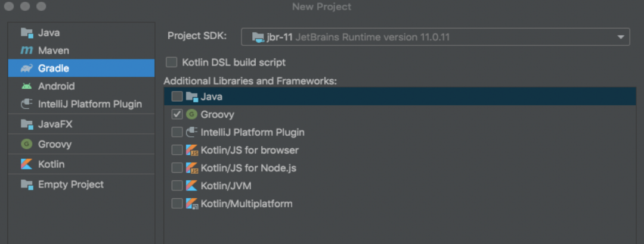644x244 pixels.
Task: Click the 'Kotlin/JS for Node.js' label
Action: [x=249, y=168]
